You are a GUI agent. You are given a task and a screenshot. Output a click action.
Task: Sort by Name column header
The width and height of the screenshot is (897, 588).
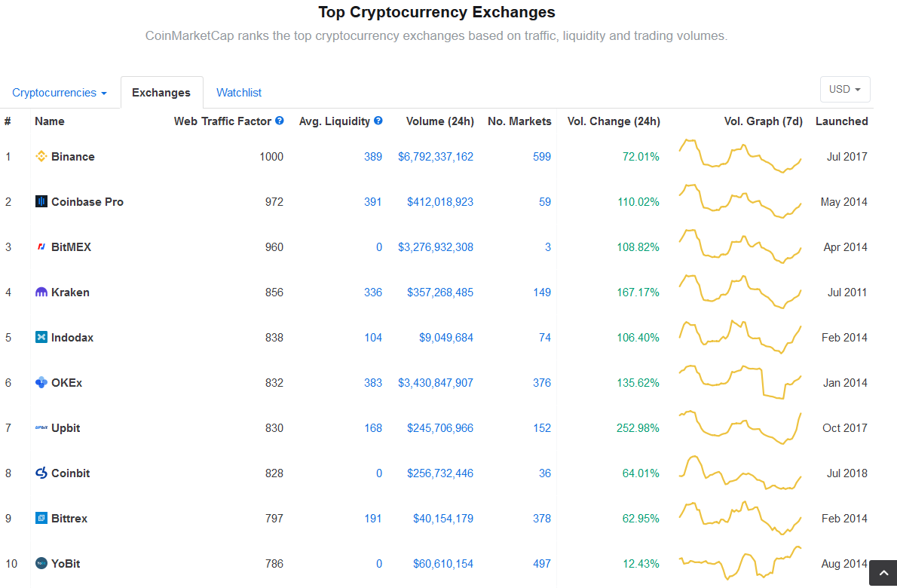tap(50, 121)
